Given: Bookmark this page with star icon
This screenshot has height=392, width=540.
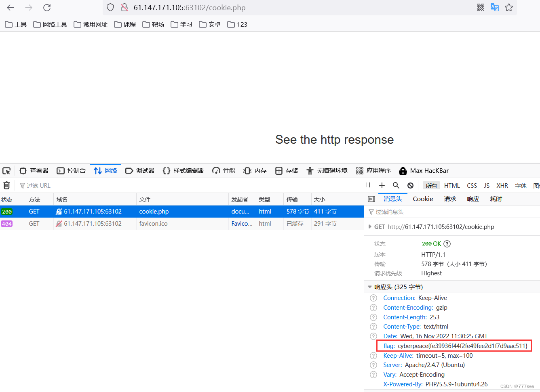Looking at the screenshot, I should tap(509, 7).
